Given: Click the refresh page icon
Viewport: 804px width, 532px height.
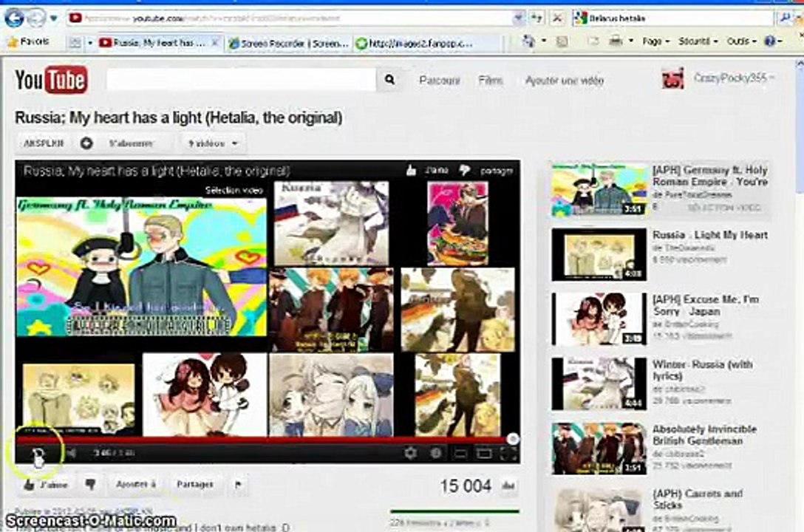Looking at the screenshot, I should [536, 18].
